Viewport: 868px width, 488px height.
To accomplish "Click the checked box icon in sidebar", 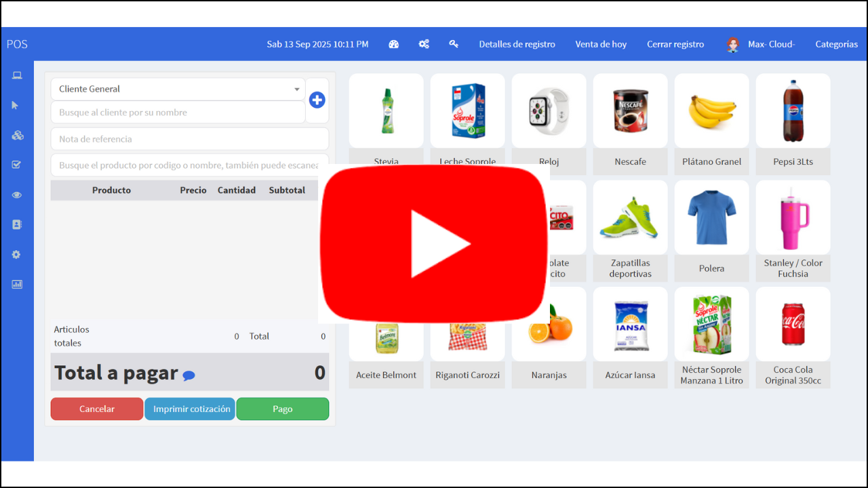I will [17, 165].
